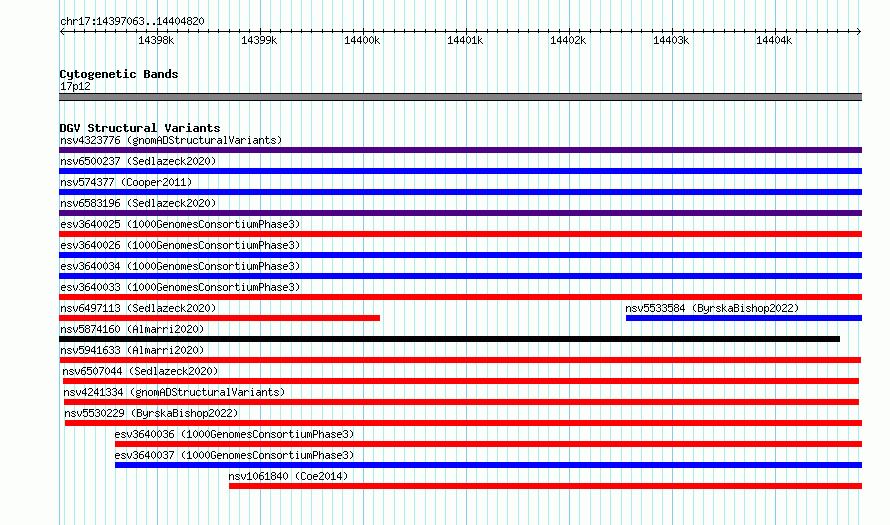This screenshot has height=525, width=890.
Task: Click the 14402k ruler tick label
Action: click(568, 40)
